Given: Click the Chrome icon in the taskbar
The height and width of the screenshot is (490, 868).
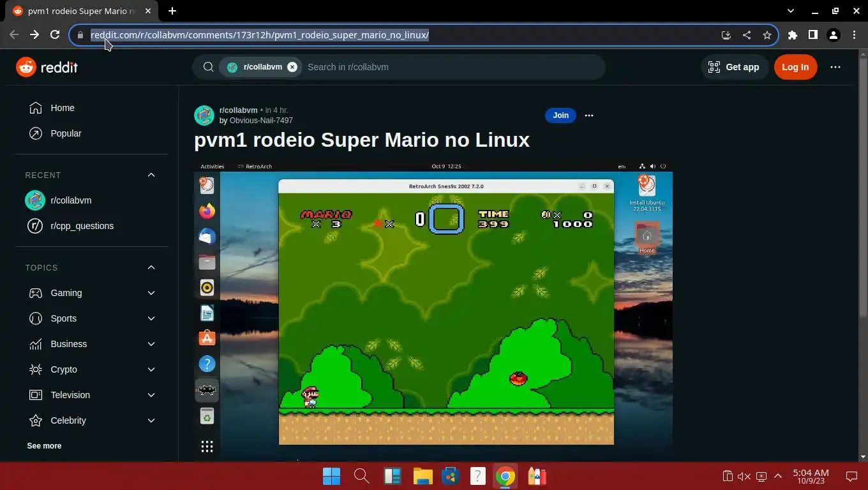Looking at the screenshot, I should [505, 476].
